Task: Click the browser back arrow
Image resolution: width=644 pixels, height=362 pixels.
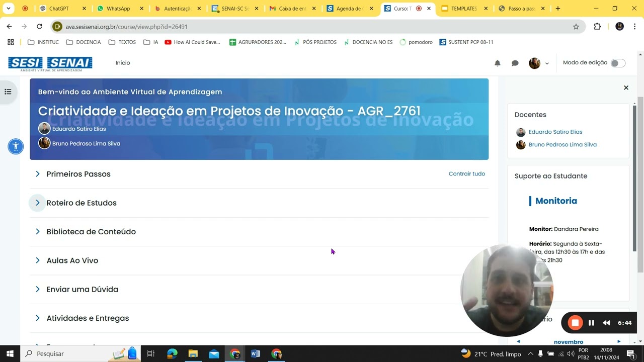Action: pyautogui.click(x=9, y=27)
